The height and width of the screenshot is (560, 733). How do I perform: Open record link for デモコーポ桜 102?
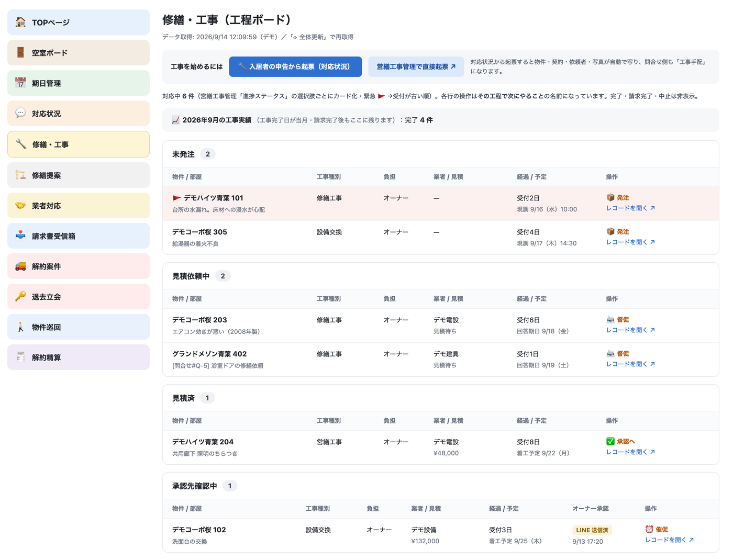tap(669, 540)
